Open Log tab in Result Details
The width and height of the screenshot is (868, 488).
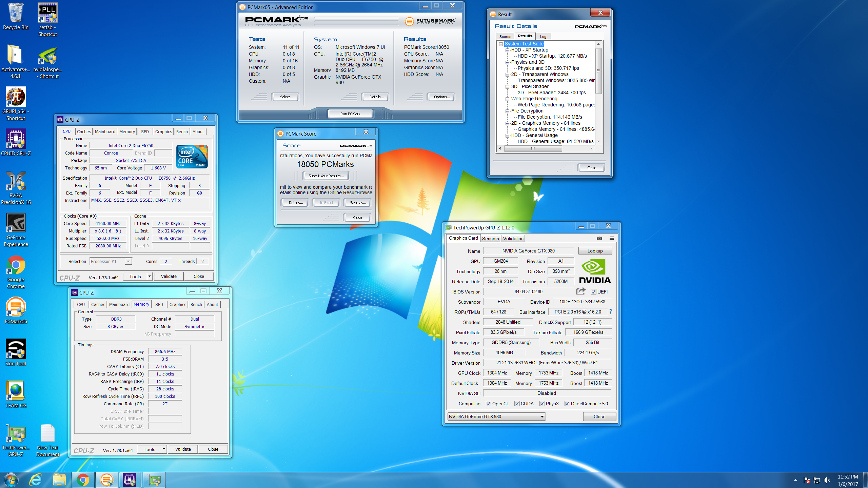pyautogui.click(x=543, y=37)
